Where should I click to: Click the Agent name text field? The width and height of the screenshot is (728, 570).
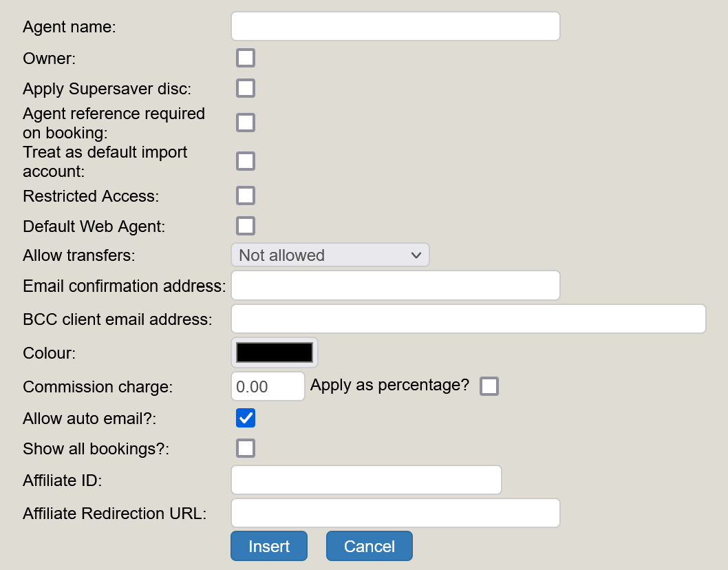[x=395, y=27]
